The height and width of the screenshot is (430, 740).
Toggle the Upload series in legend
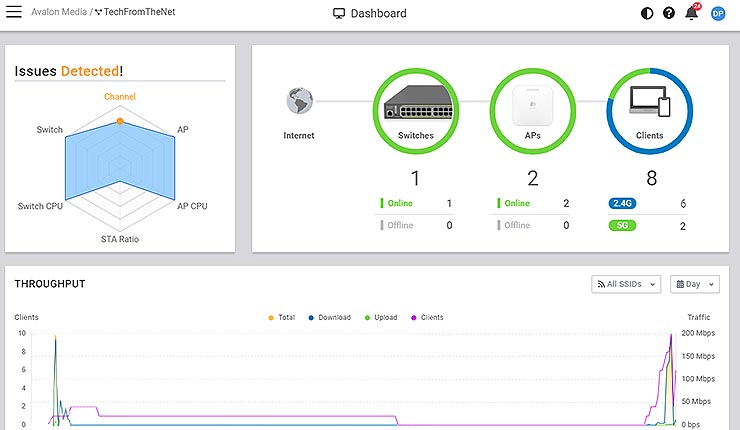tap(385, 317)
